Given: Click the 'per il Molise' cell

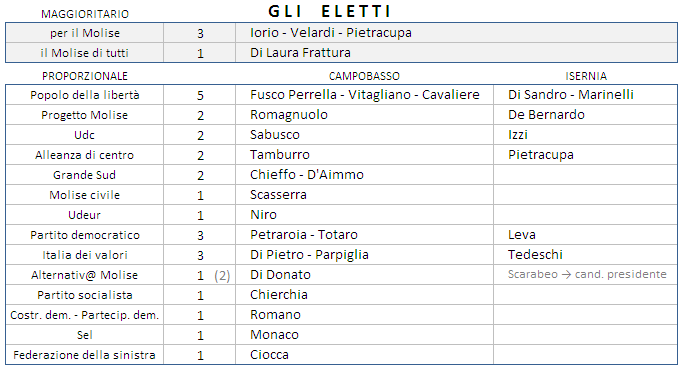Looking at the screenshot, I should point(85,33).
